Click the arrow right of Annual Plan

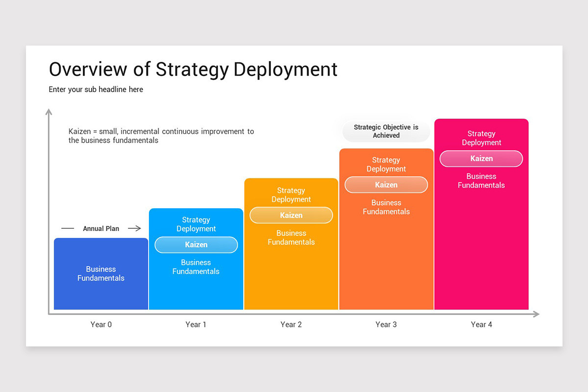[134, 228]
